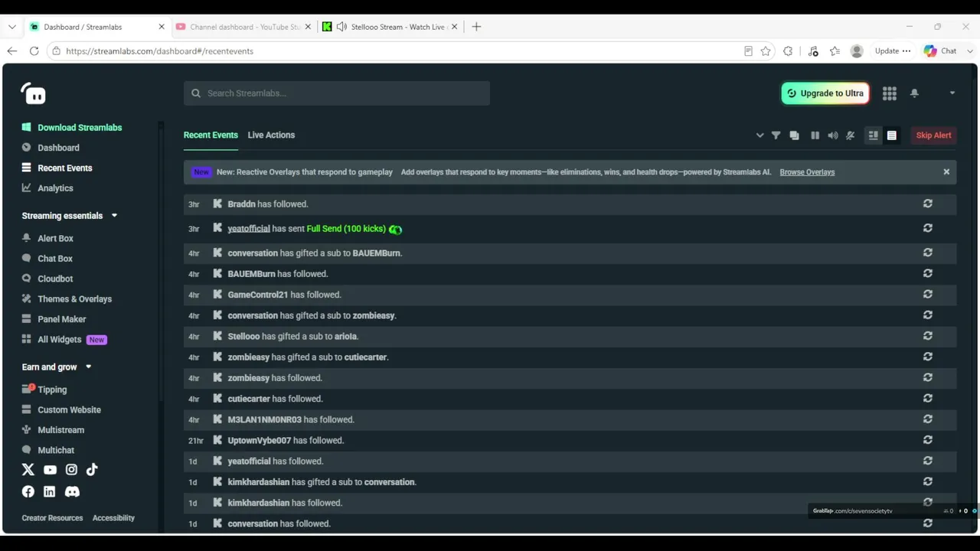Open the X social icon
The width and height of the screenshot is (980, 551).
tap(28, 470)
